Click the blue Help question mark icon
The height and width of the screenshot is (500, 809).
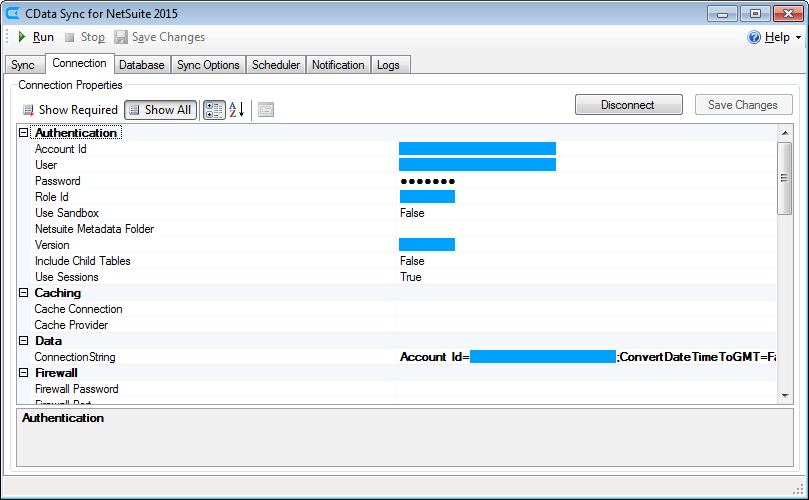tap(754, 37)
